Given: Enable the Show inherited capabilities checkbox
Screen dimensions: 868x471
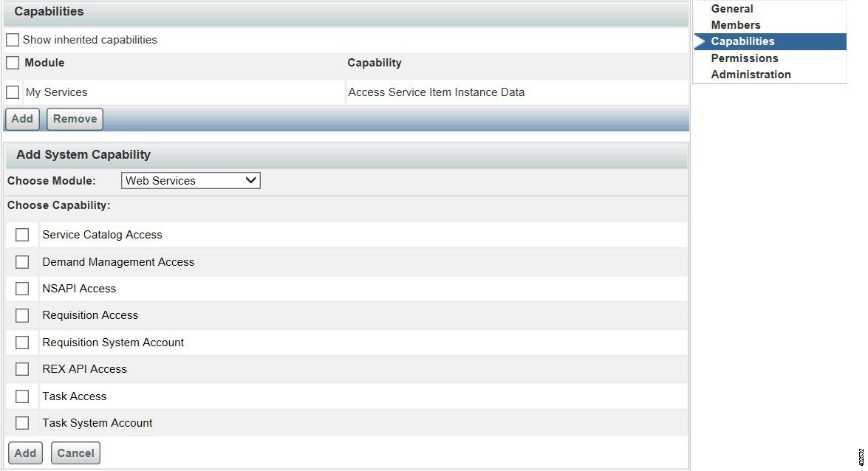Looking at the screenshot, I should click(12, 40).
